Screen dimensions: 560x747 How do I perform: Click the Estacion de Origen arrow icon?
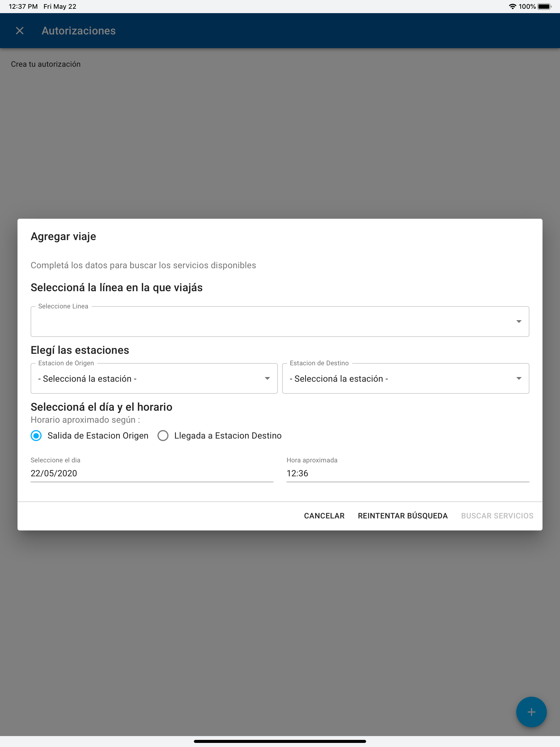(x=267, y=378)
